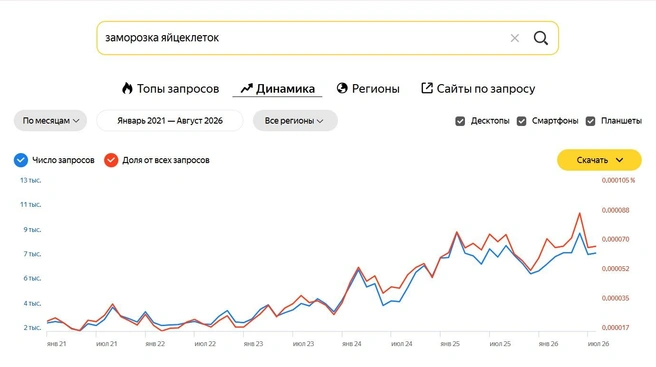
Task: Click the июл 24 date label
Action: 402,344
